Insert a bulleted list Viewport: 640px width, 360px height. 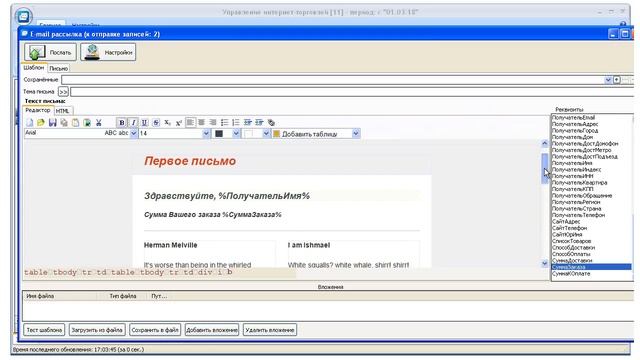pos(224,122)
